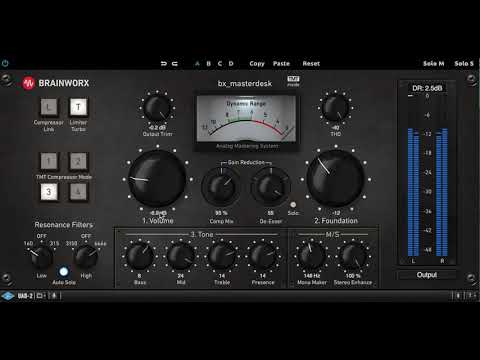The image size is (480, 360).
Task: Click the Output Trim knob
Action: [157, 108]
